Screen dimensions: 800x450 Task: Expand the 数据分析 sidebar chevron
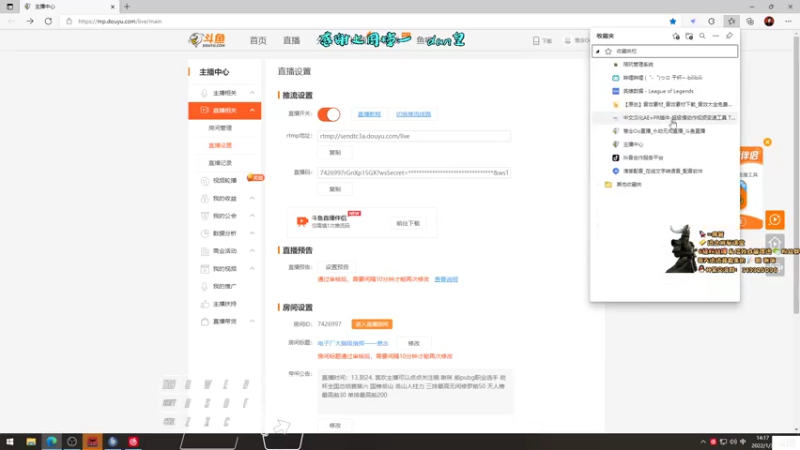[252, 233]
